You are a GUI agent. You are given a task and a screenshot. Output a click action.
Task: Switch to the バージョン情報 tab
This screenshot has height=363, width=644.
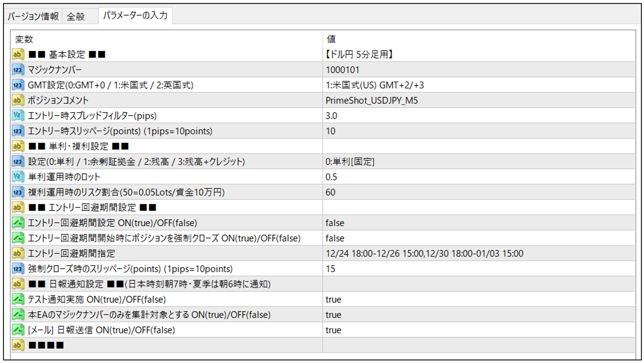pyautogui.click(x=33, y=17)
